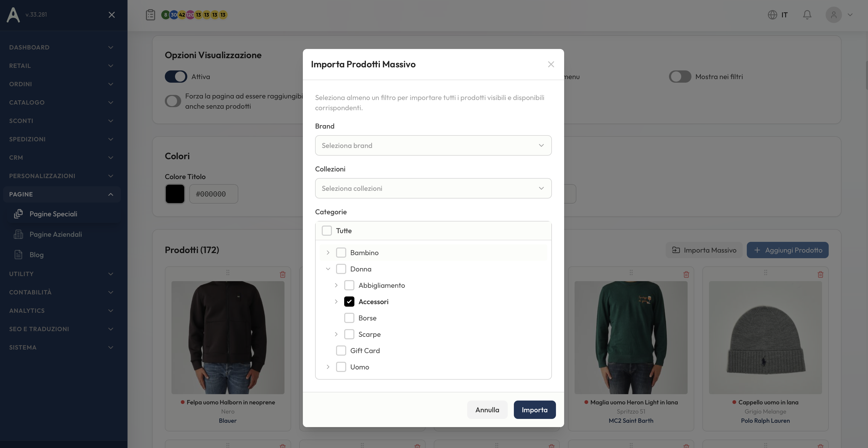The width and height of the screenshot is (868, 448).
Task: Check the Gift Card category checkbox
Action: (x=341, y=351)
